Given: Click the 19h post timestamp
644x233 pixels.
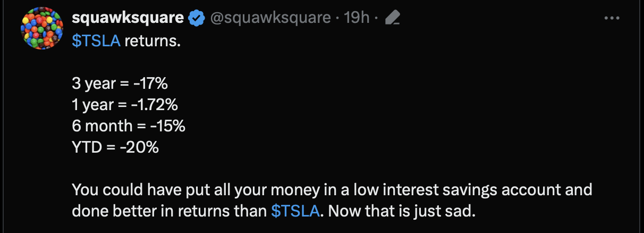Looking at the screenshot, I should click(357, 18).
